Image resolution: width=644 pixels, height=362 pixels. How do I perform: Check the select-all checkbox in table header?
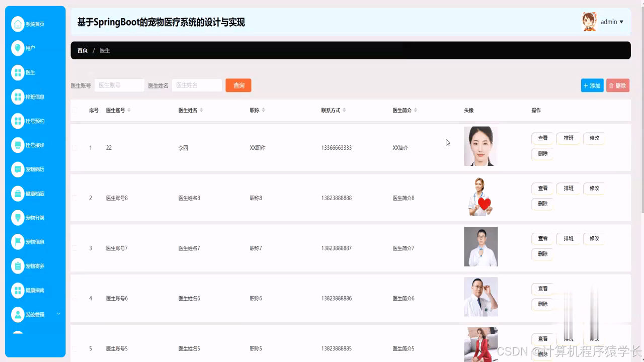pyautogui.click(x=74, y=110)
